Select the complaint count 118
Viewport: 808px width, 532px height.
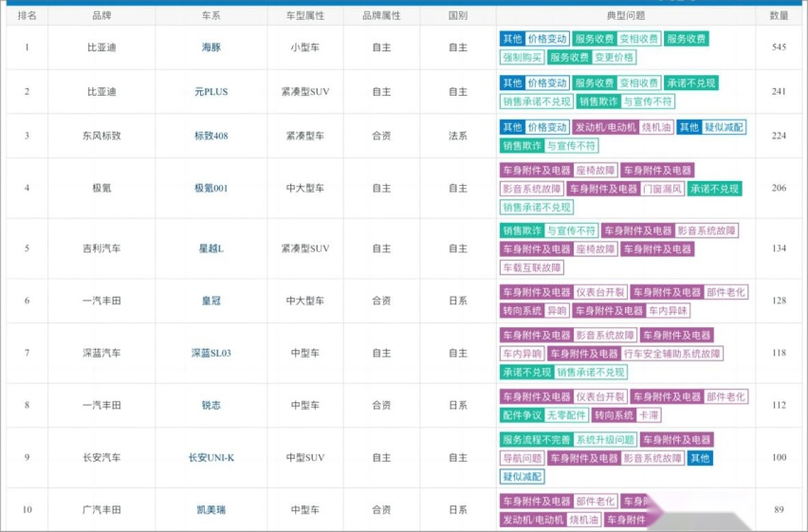tap(780, 353)
